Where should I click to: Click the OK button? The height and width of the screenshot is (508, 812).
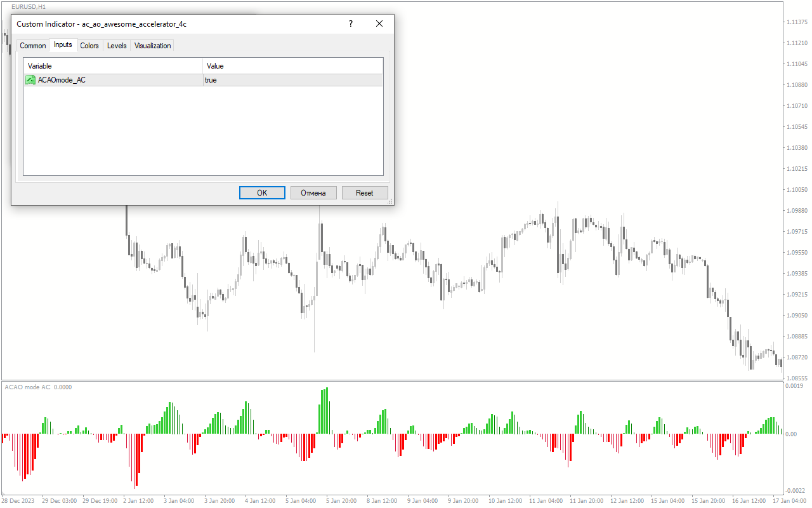(262, 193)
